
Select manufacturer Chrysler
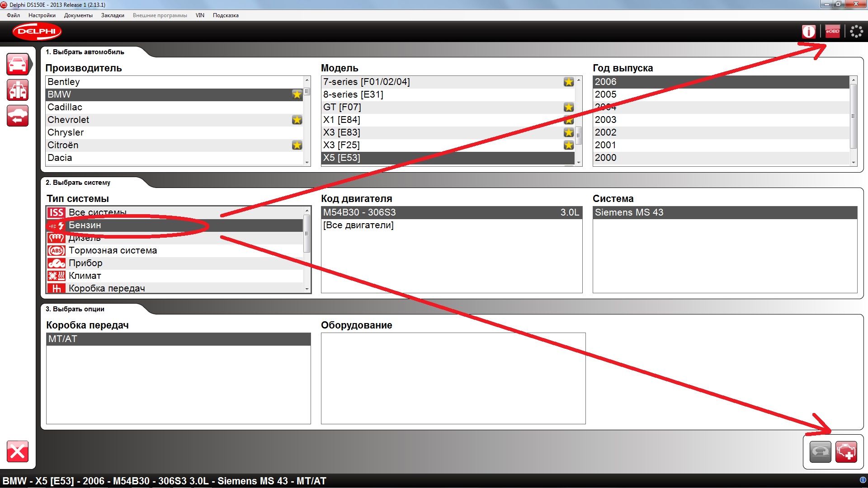click(x=175, y=132)
